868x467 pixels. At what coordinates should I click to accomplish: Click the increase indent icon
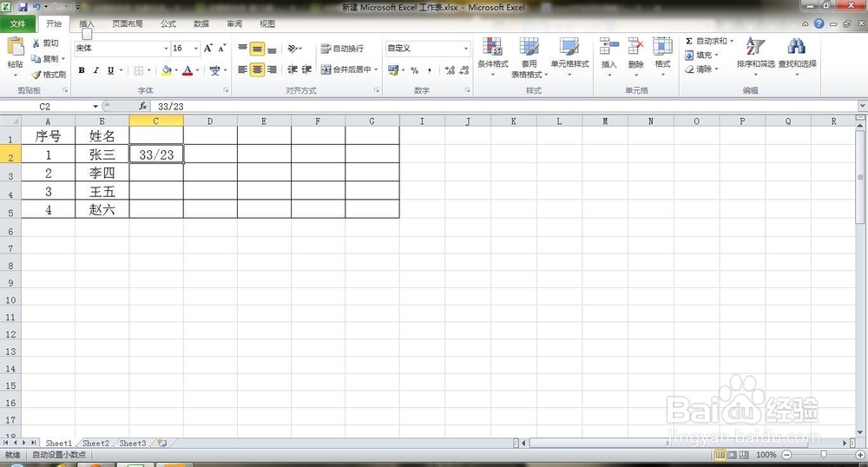306,69
